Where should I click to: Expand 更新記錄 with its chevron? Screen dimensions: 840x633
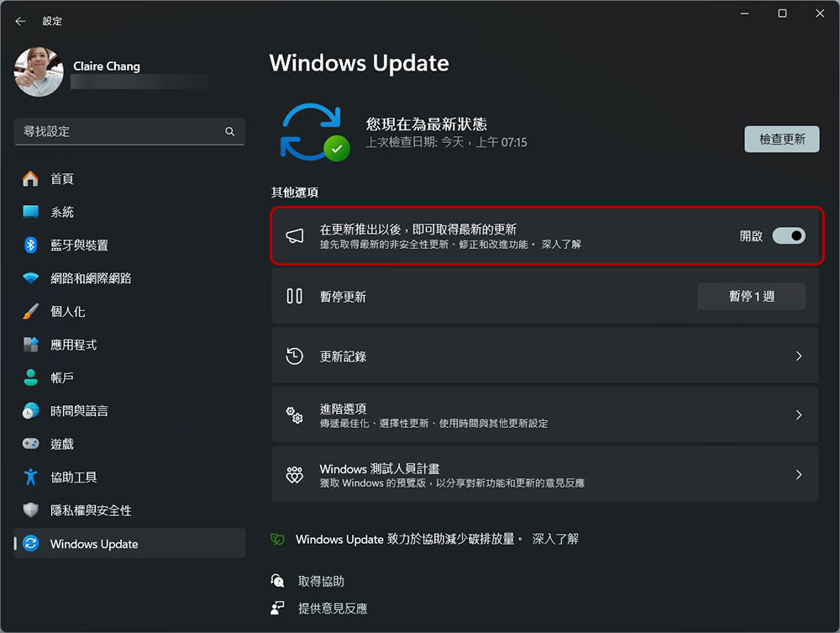click(x=799, y=356)
